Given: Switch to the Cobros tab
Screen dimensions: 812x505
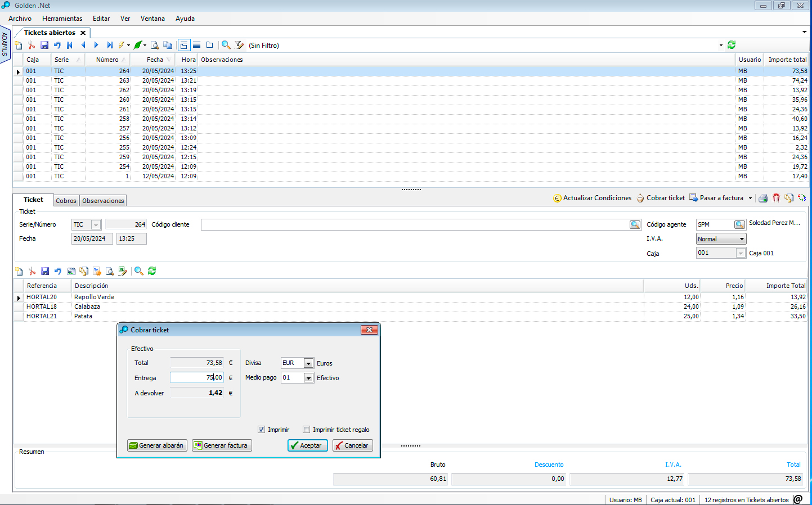Looking at the screenshot, I should [x=66, y=201].
